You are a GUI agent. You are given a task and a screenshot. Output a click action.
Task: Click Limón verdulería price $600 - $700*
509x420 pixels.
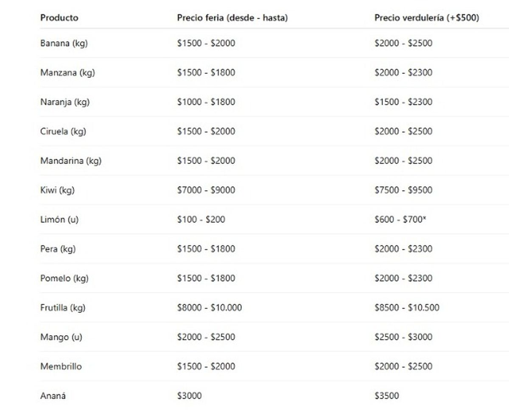(400, 220)
